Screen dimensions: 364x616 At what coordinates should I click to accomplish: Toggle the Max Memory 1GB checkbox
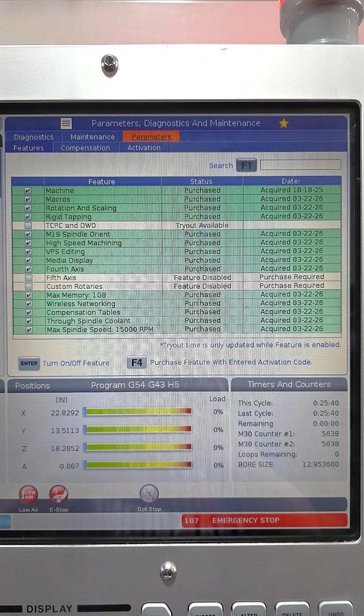[29, 295]
